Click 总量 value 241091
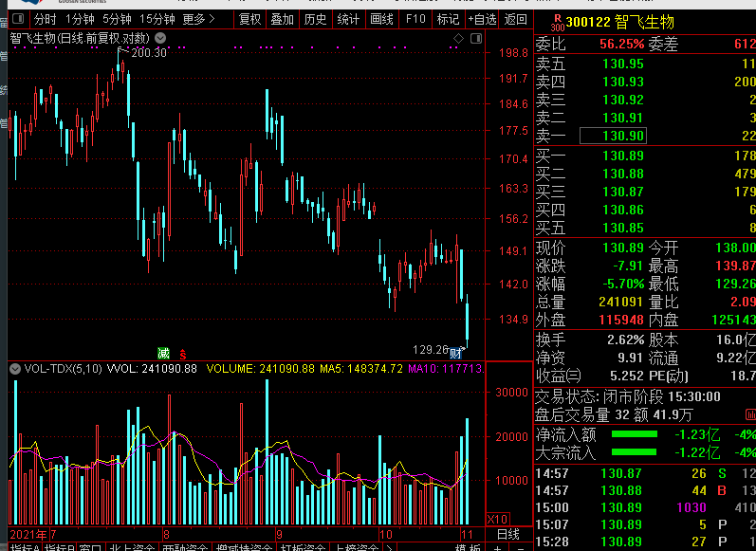The image size is (756, 551). coord(620,303)
